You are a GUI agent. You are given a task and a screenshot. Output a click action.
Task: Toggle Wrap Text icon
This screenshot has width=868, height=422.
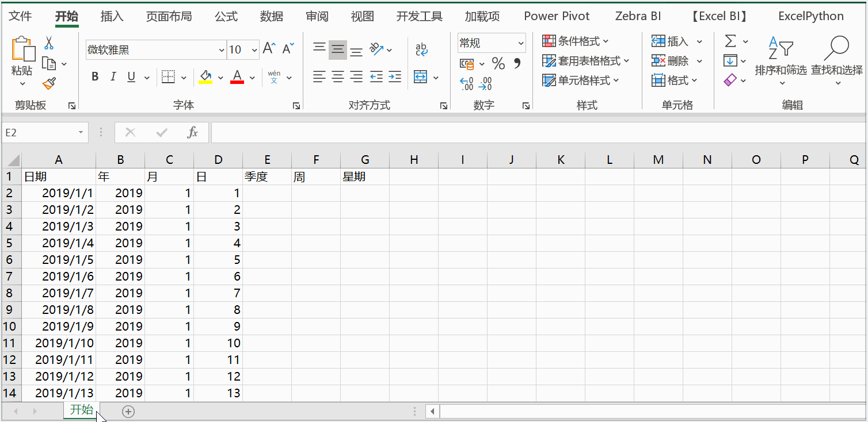[421, 49]
